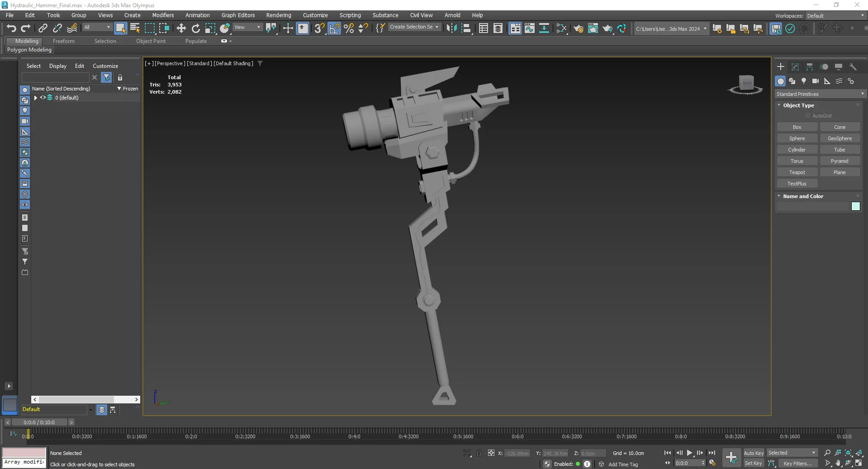Open the Hierarchy panel tab
The image size is (868, 469).
810,66
